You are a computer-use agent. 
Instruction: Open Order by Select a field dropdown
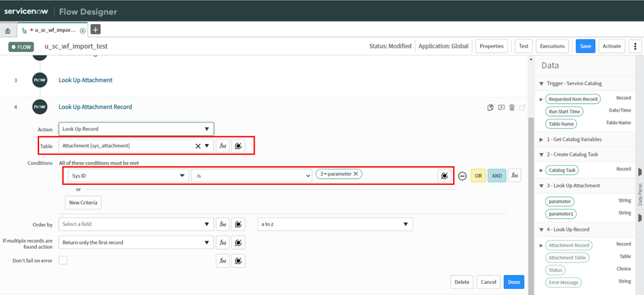[x=136, y=224]
